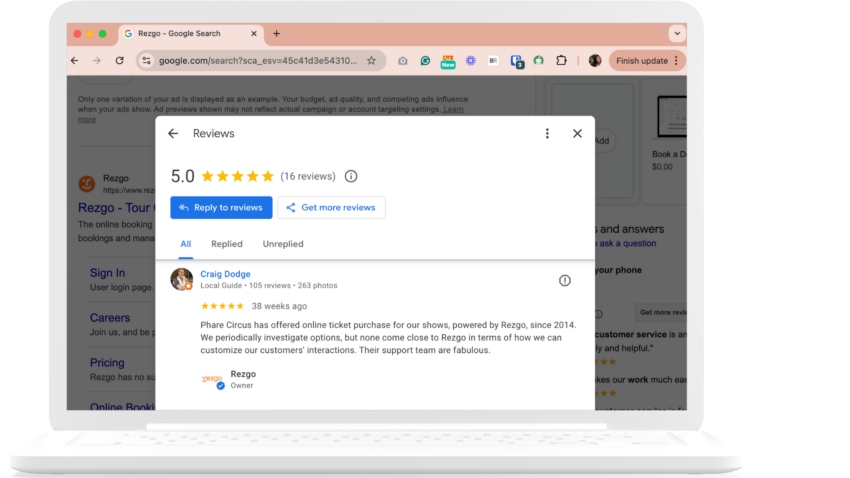Click the Book a D product thumbnail
Viewport: 850px width, 478px height.
(671, 117)
